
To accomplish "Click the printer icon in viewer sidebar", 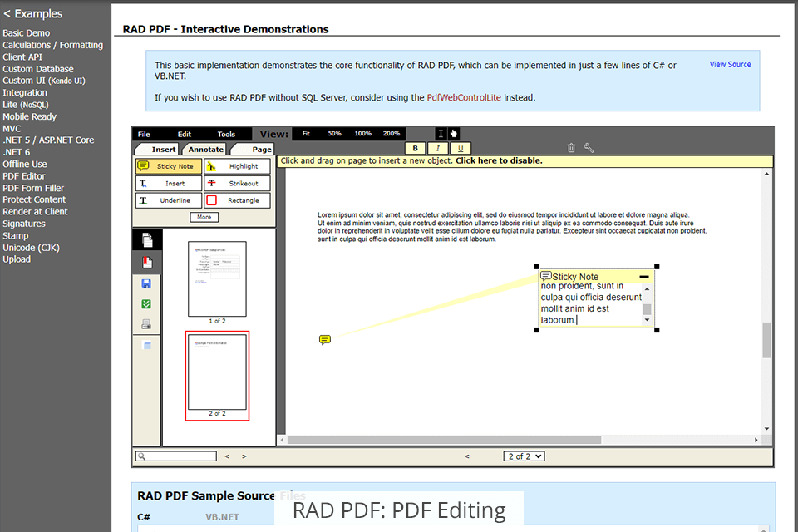I will [146, 324].
